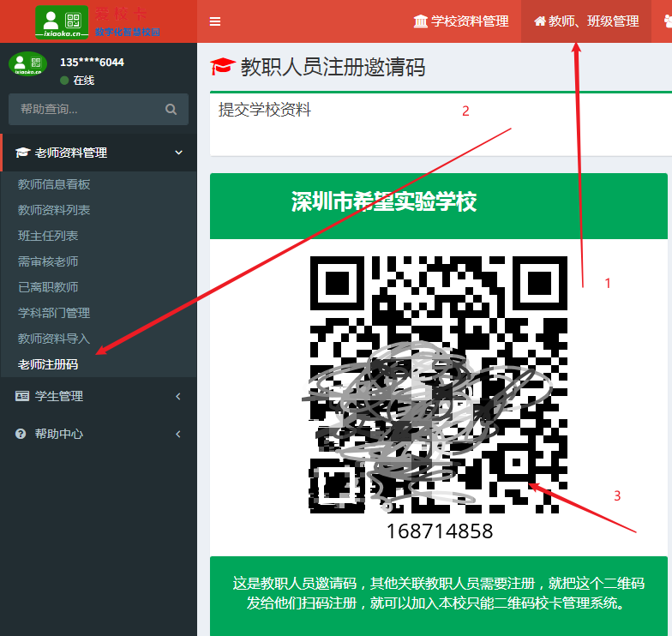Open 教师、班级管理 top navigation item

pyautogui.click(x=586, y=21)
